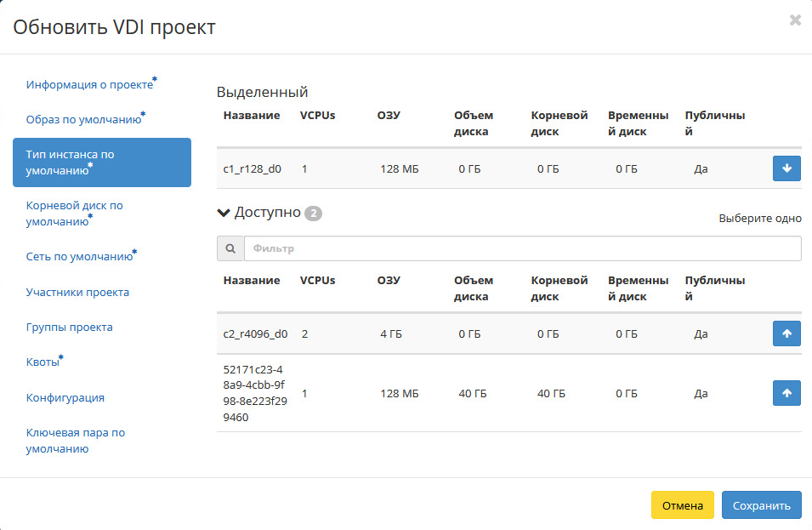Select the Тип инстанса по умолчанию tab
Image resolution: width=812 pixels, height=530 pixels.
[102, 162]
